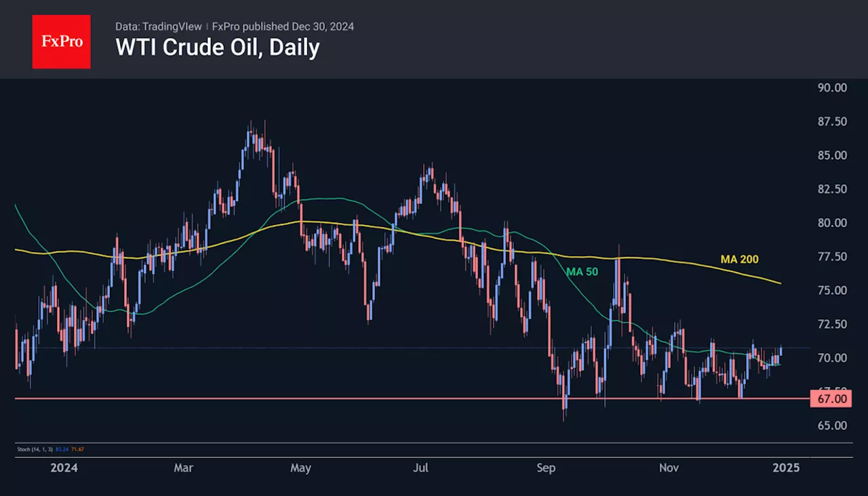Select the MA 200 label

pos(739,259)
